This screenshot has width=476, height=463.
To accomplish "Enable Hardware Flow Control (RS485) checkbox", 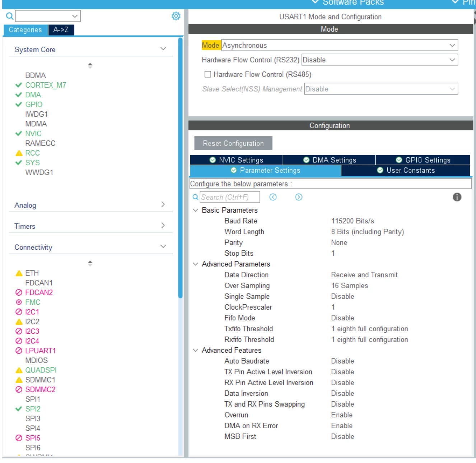I will [x=207, y=74].
